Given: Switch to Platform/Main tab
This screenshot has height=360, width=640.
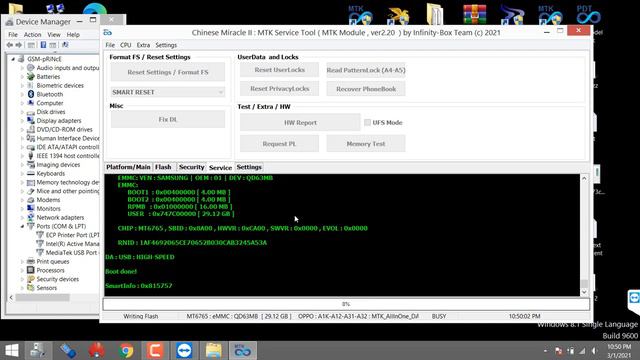Looking at the screenshot, I should [128, 167].
